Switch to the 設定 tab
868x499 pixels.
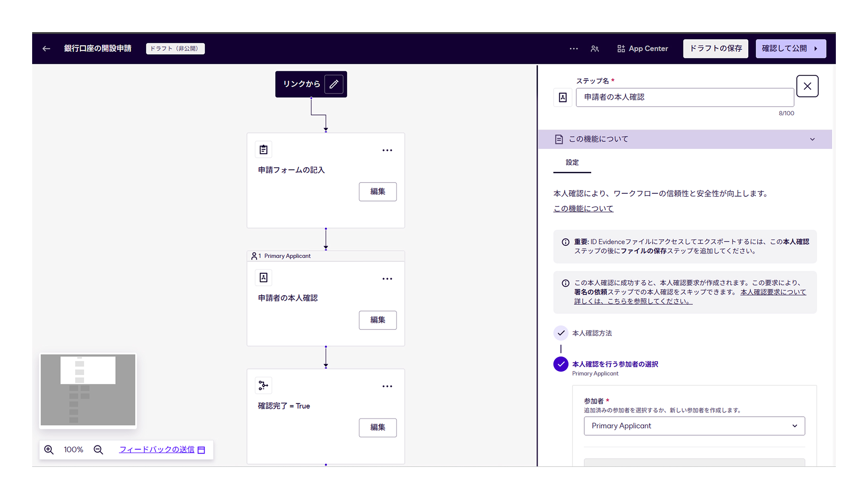click(x=572, y=162)
